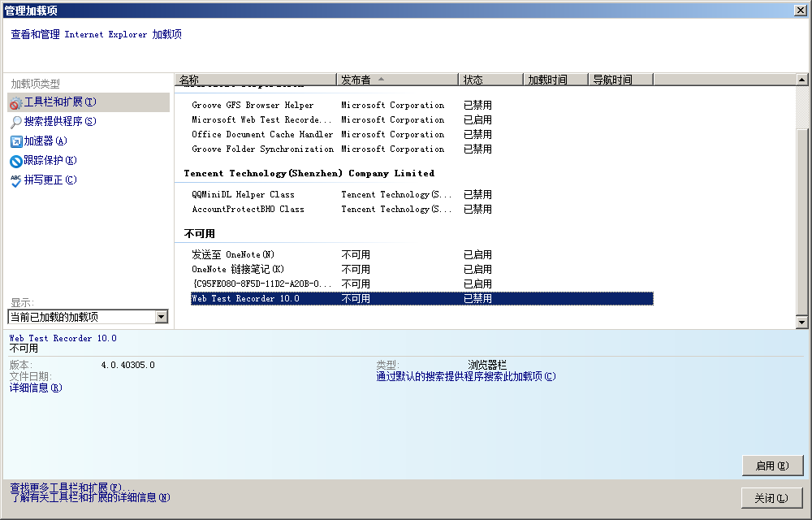This screenshot has height=520, width=812.
Task: Close the 管理加载项 dialog with X
Action: pyautogui.click(x=800, y=10)
